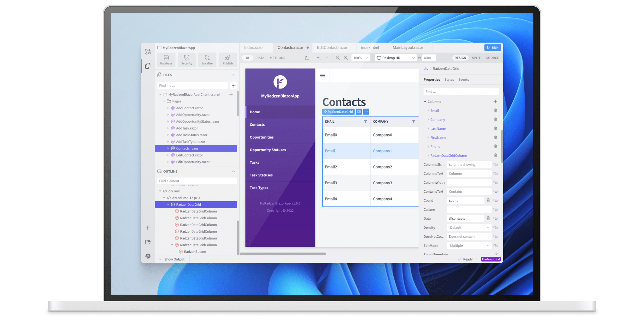Switch to Index.razor tab
Viewport: 644px width, 322px height.
pos(254,47)
